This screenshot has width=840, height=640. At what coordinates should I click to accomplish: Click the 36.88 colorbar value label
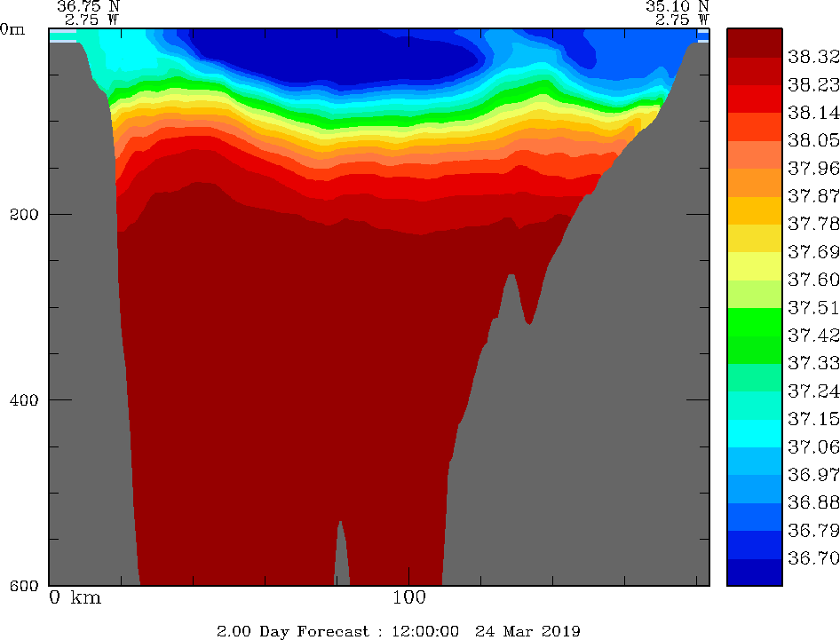click(x=813, y=502)
